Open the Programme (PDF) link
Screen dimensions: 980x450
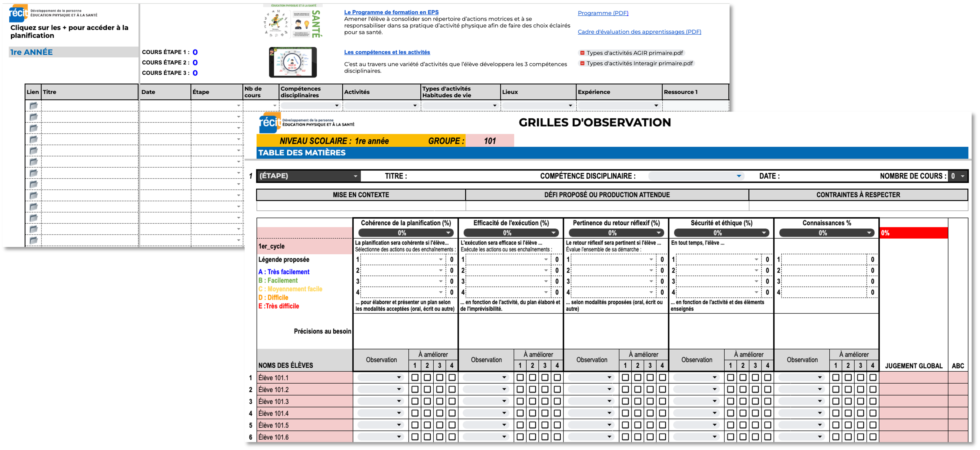click(x=603, y=12)
